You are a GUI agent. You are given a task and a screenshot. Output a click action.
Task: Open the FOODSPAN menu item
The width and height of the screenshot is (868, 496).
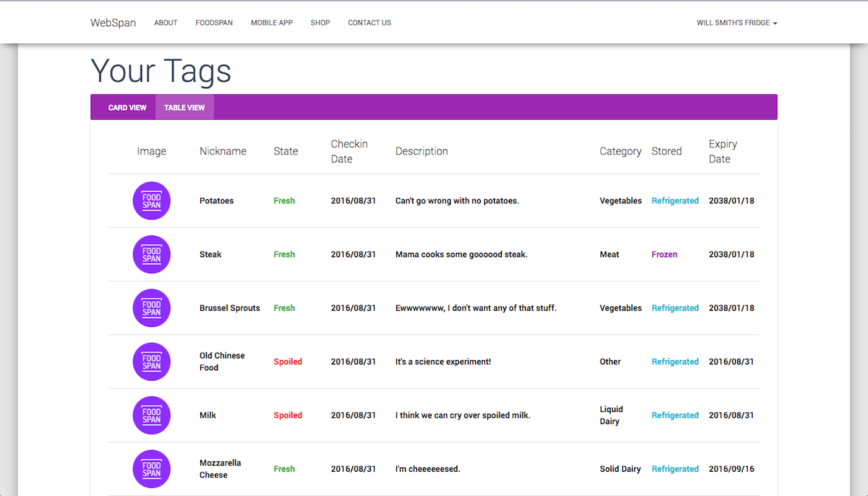click(214, 22)
